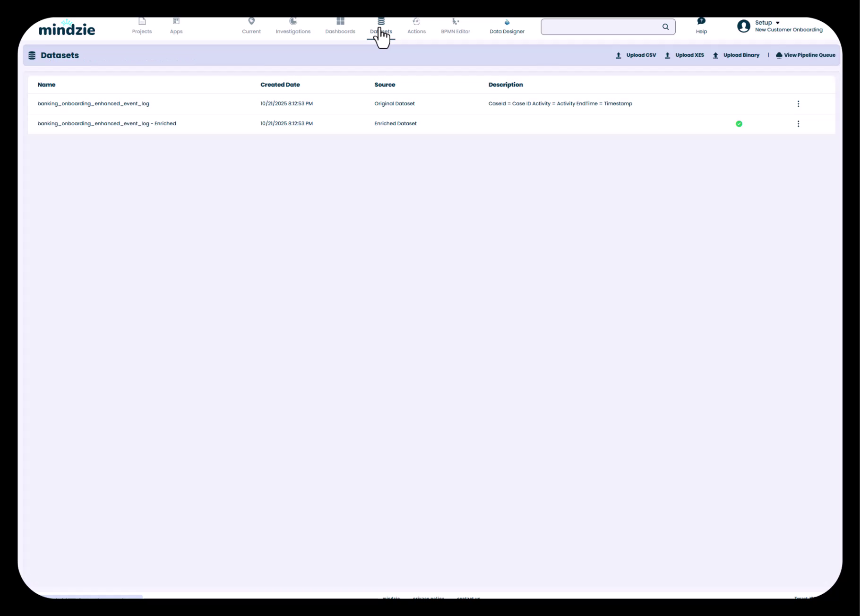Open the Data Designer tool
The height and width of the screenshot is (616, 860).
point(507,26)
